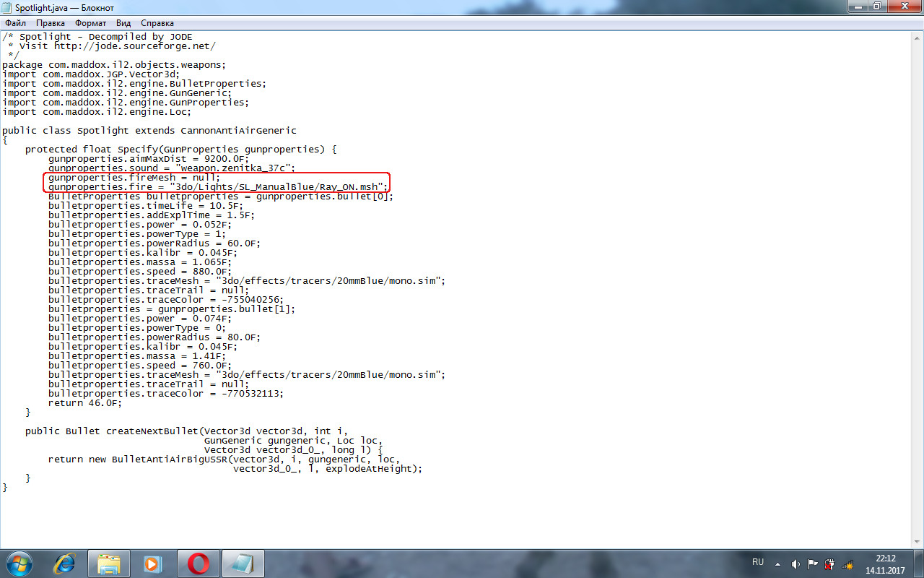
Task: Show hidden tray icons
Action: (778, 564)
